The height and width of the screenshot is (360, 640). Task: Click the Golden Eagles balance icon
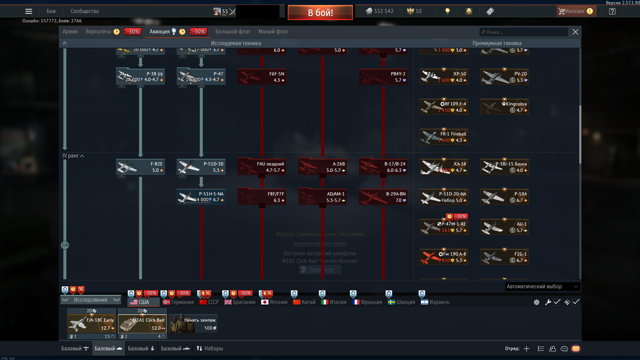(x=410, y=11)
